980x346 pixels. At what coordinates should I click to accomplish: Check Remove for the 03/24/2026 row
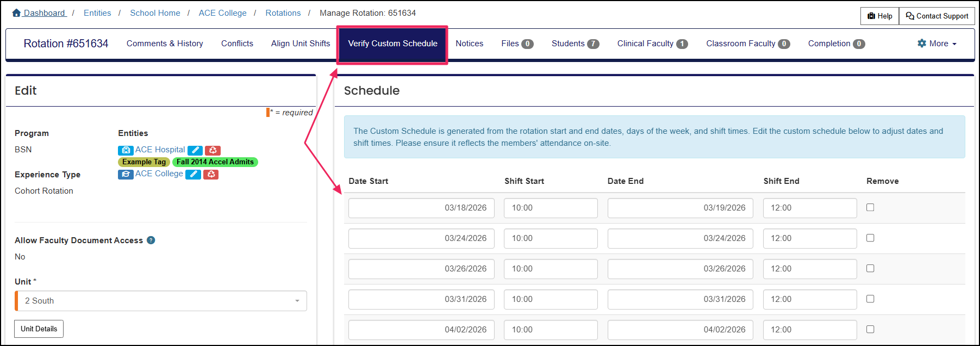pos(870,238)
